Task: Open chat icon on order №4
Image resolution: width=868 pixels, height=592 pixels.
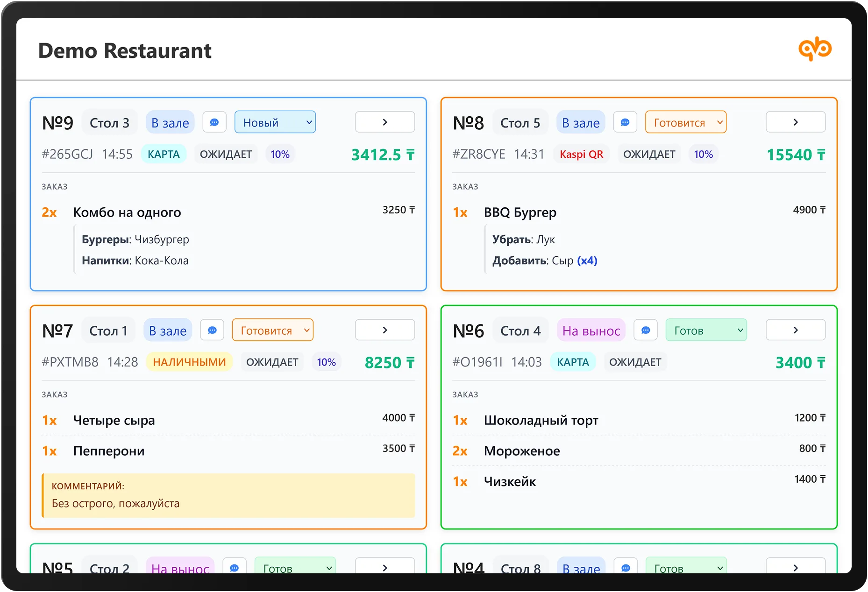Action: pos(626,567)
